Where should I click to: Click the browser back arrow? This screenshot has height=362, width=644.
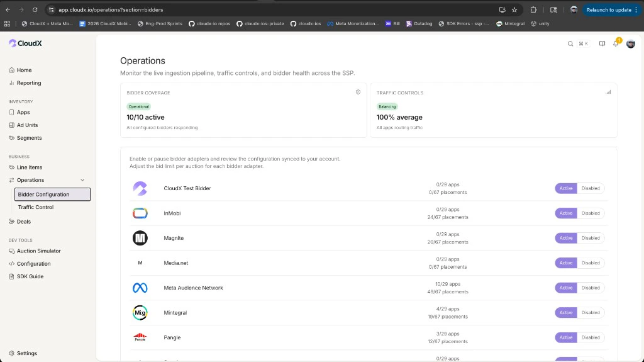pos(8,10)
